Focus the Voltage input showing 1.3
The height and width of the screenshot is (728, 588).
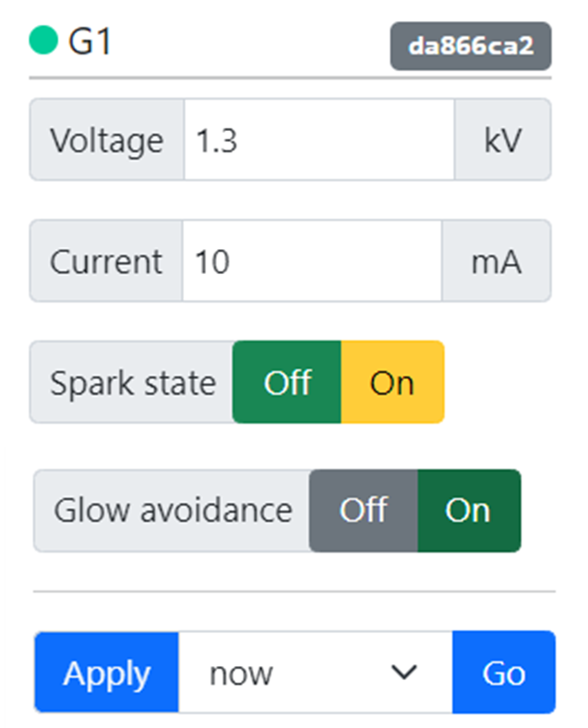point(318,140)
